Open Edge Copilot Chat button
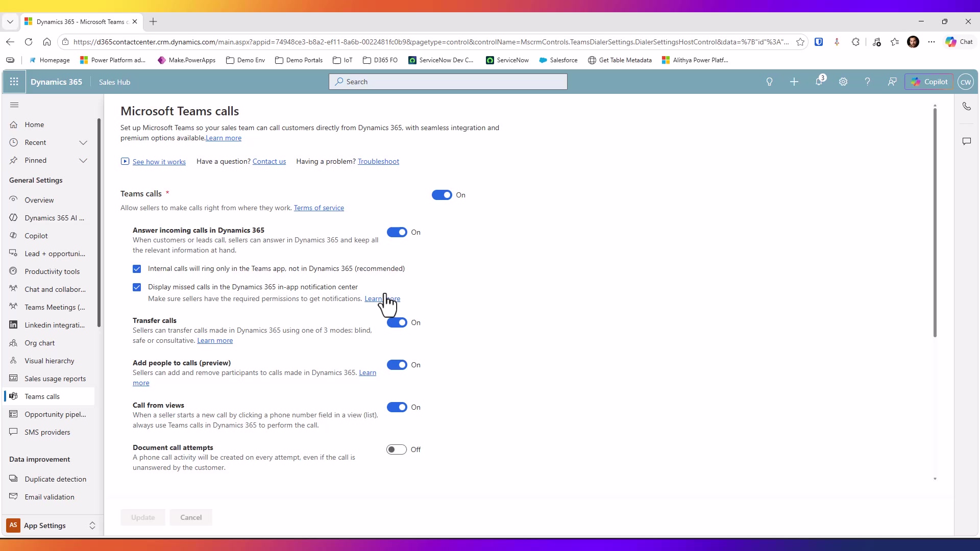980x551 pixels. point(959,42)
